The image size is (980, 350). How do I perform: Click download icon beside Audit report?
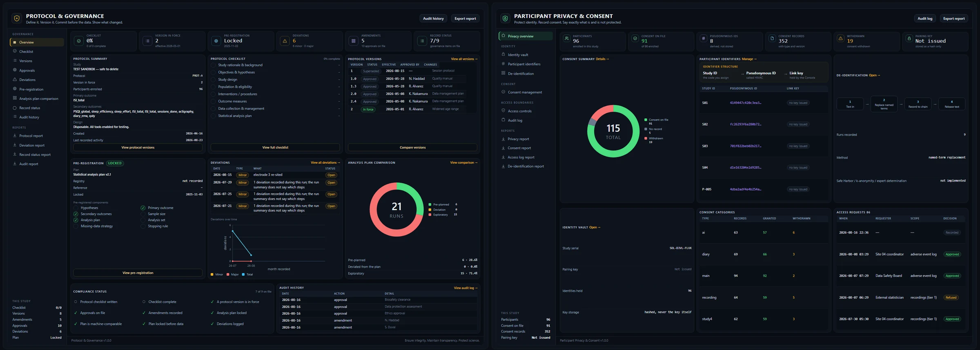coord(15,164)
